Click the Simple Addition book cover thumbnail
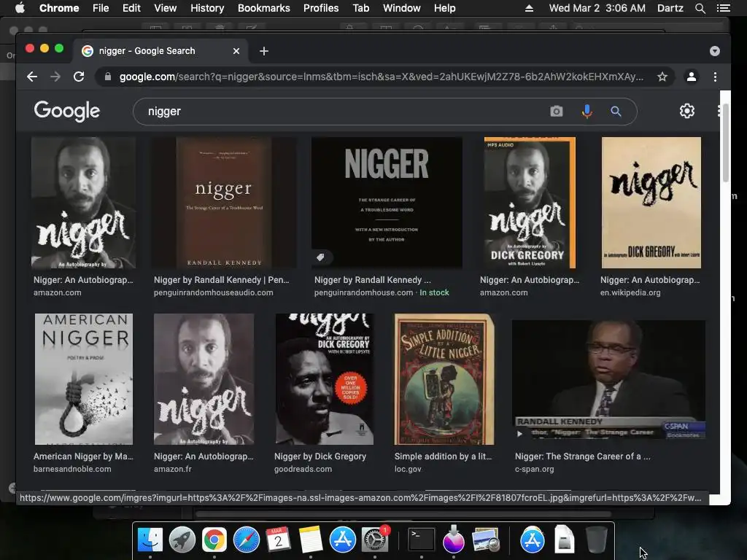Image resolution: width=747 pixels, height=560 pixels. tap(444, 379)
